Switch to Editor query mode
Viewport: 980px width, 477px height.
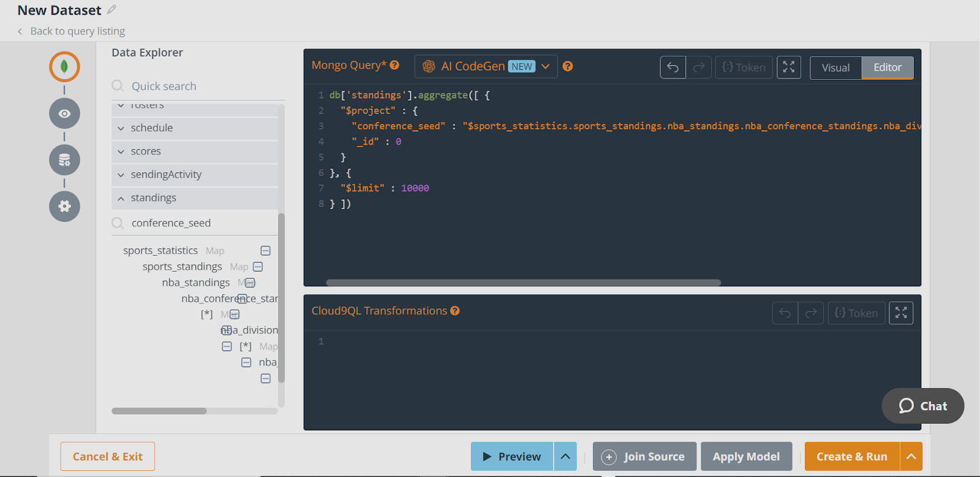[x=888, y=67]
